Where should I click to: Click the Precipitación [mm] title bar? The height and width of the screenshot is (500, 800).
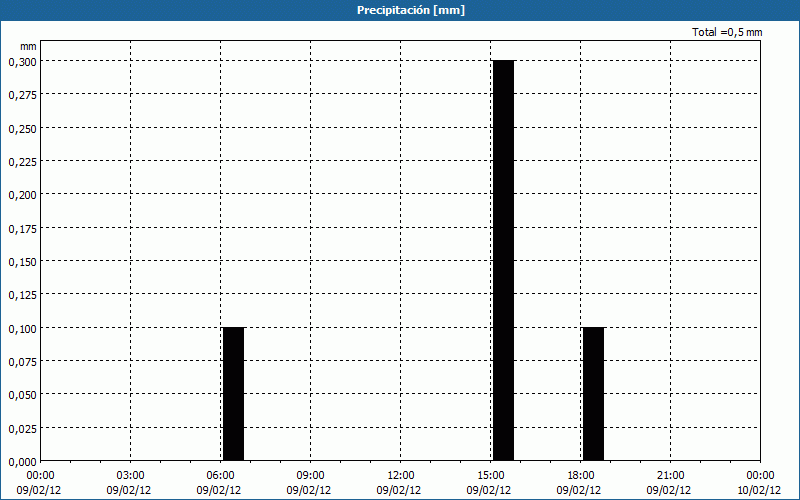click(400, 10)
